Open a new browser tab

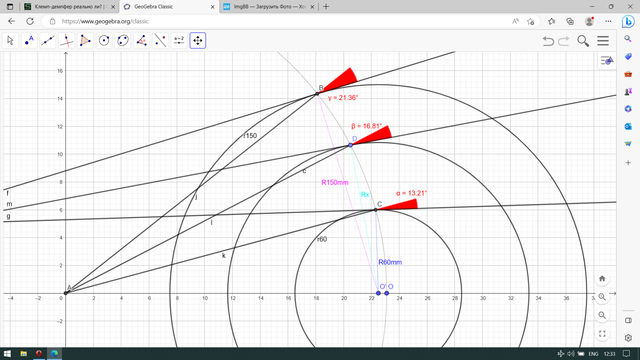(326, 7)
